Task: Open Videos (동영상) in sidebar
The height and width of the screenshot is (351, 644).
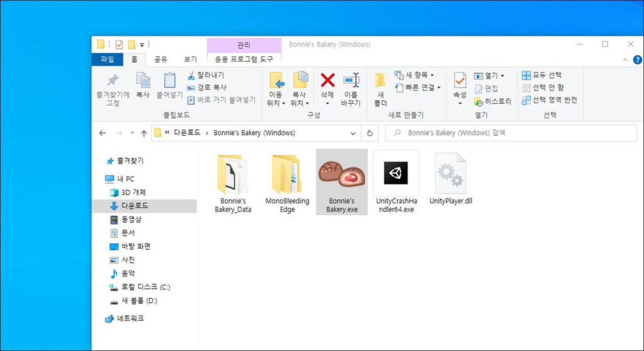Action: [126, 220]
